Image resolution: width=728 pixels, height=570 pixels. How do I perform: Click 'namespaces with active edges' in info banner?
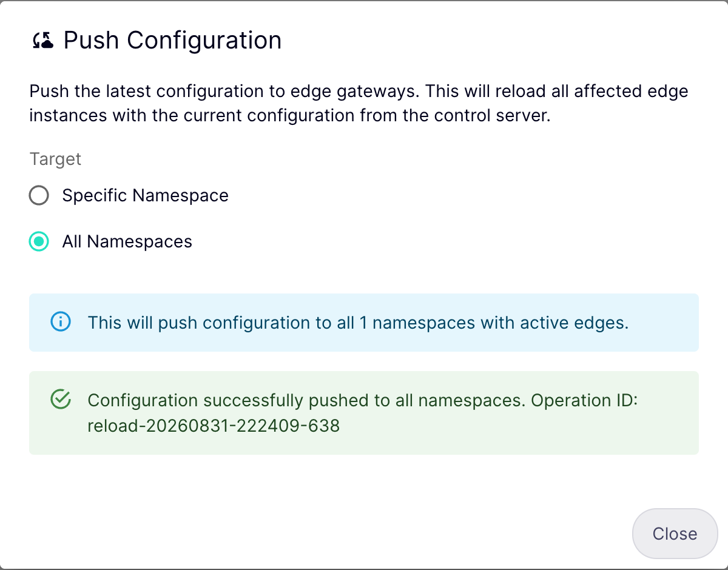[x=500, y=323]
